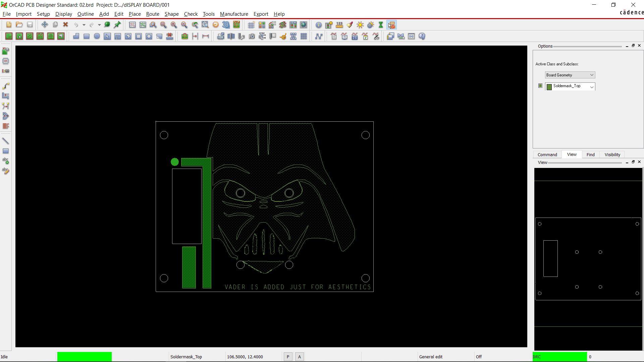Float the View panel with undock button
This screenshot has width=644, height=362.
633,162
